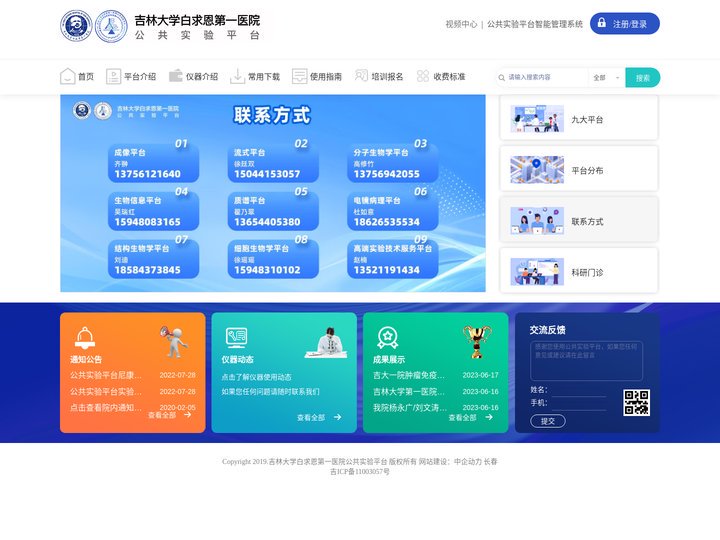The width and height of the screenshot is (720, 540).
Task: Click the Jilin University round logo
Action: pyautogui.click(x=76, y=26)
